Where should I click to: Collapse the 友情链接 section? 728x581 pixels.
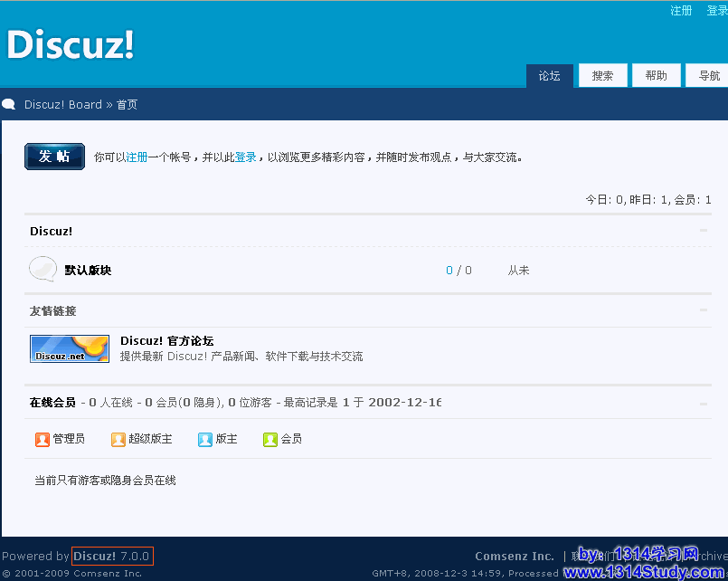[704, 310]
